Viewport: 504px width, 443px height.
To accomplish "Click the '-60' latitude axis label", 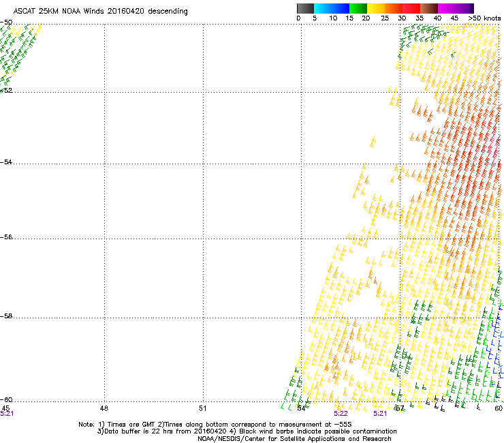I will (6, 399).
